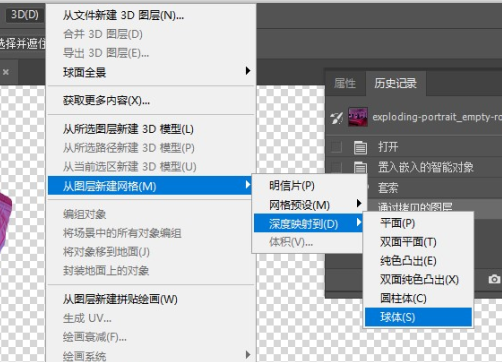Create new snapshot with camera icon
Screen dimensions: 502x362
[494, 279]
